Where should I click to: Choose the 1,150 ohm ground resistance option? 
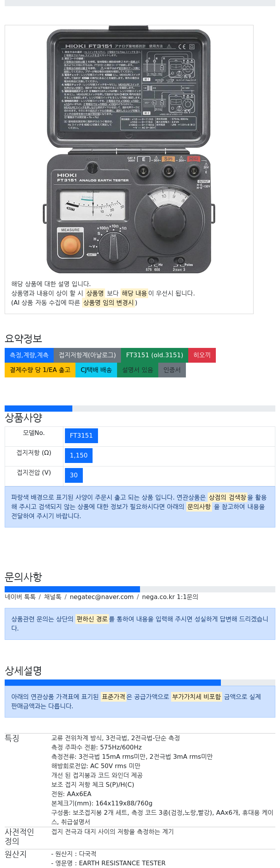[x=79, y=456]
